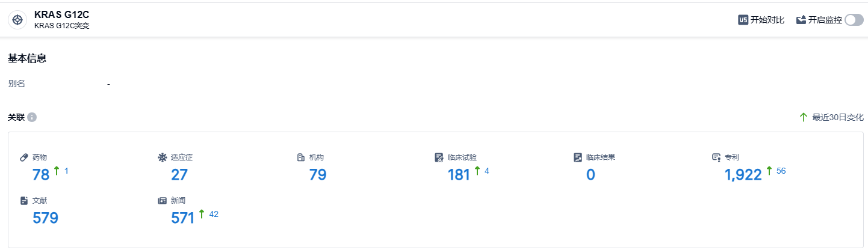This screenshot has width=868, height=250.
Task: Click the 机构 building icon
Action: [x=300, y=157]
